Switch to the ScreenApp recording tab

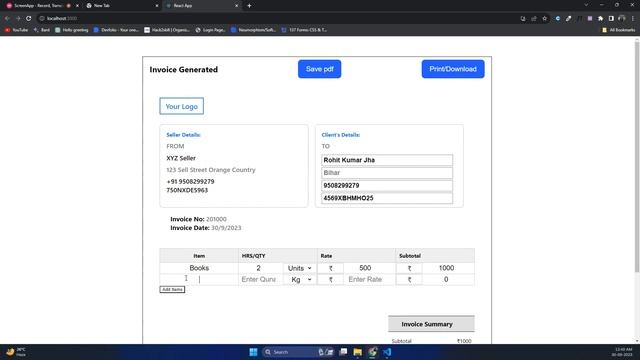pyautogui.click(x=39, y=6)
